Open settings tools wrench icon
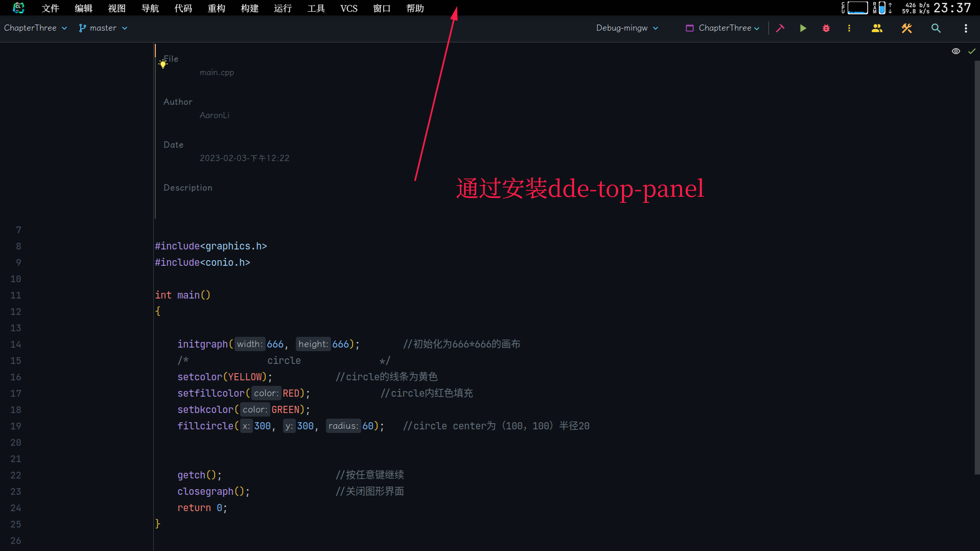The width and height of the screenshot is (980, 551). 906,28
